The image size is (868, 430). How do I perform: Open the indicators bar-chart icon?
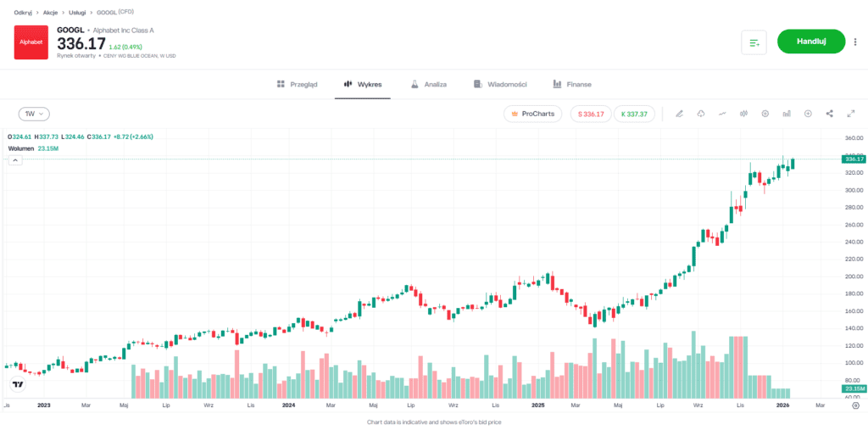click(787, 114)
